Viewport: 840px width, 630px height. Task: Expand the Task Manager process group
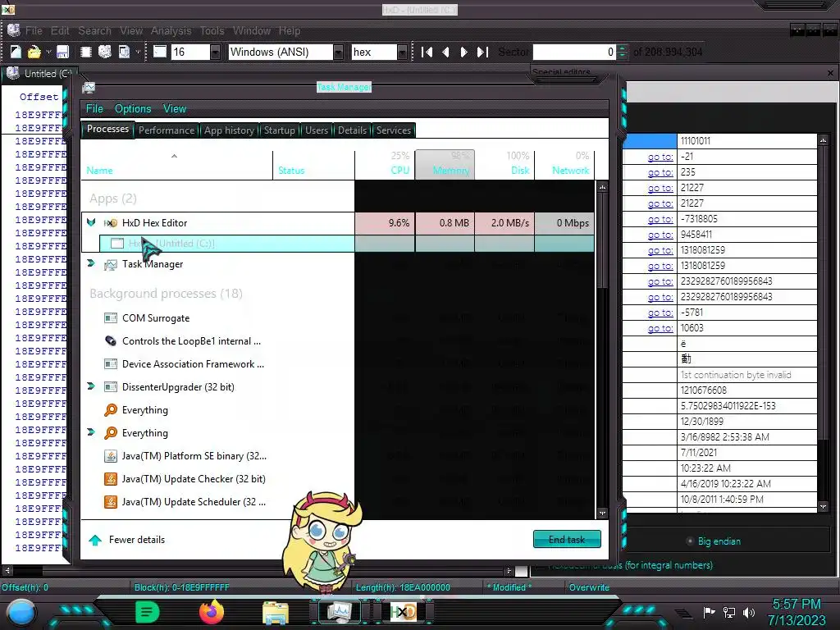pos(91,263)
